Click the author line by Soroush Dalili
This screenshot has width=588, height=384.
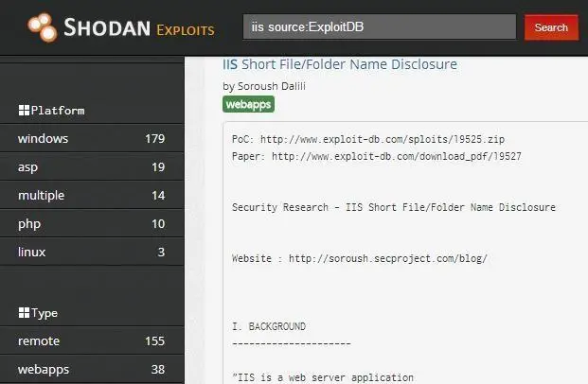pyautogui.click(x=264, y=86)
